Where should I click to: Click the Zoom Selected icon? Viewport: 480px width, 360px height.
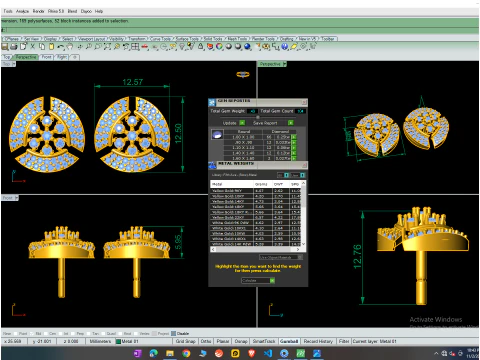tap(117, 47)
